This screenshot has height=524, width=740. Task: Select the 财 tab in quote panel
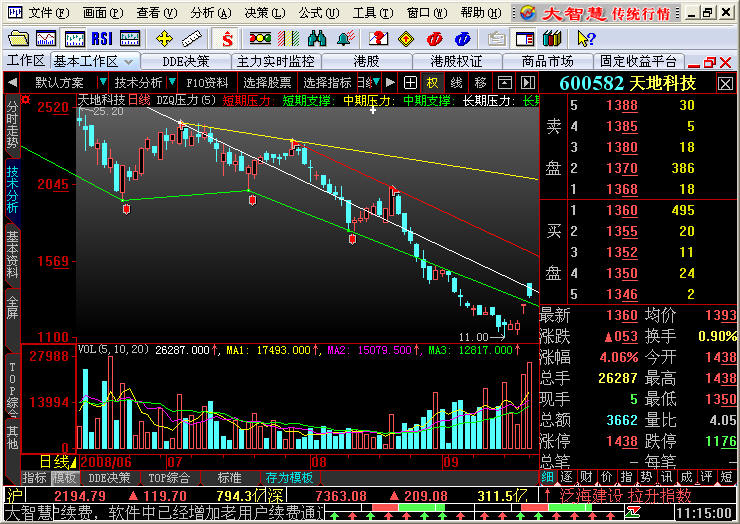586,477
